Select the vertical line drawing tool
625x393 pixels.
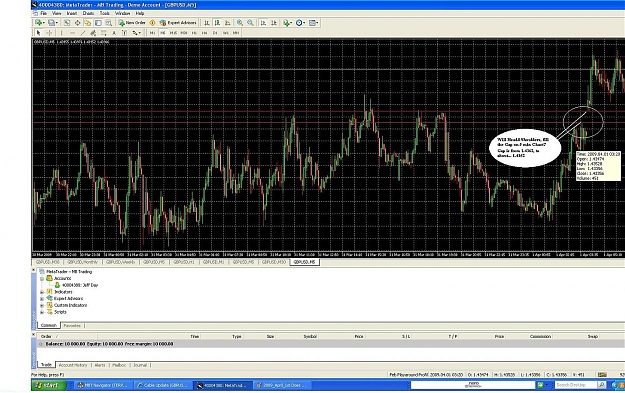[61, 33]
